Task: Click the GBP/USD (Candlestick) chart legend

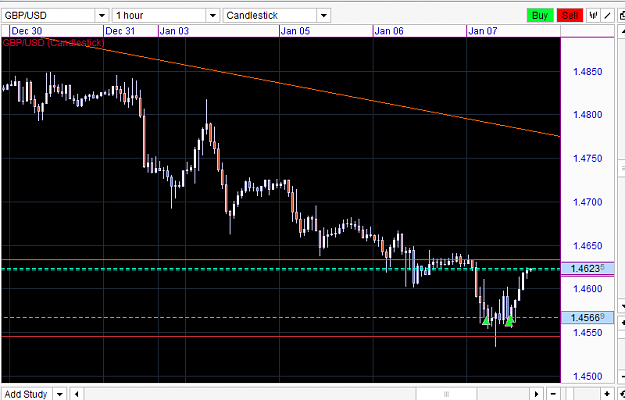Action: (x=53, y=43)
